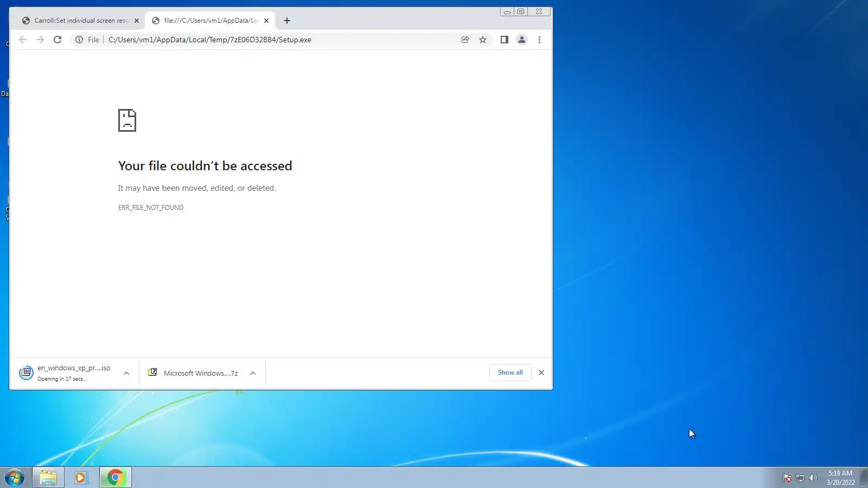Close the Carroll tab
868x488 pixels.
137,21
